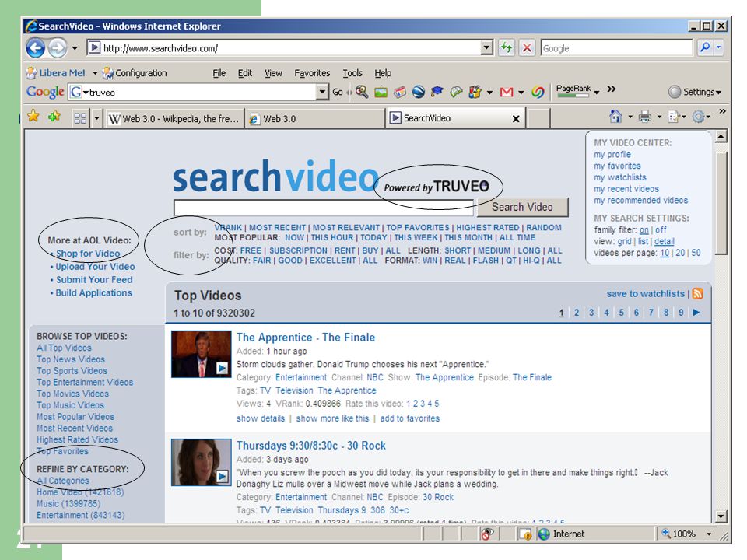Open the Libera Me! toolbar icon
The width and height of the screenshot is (747, 560).
click(31, 73)
